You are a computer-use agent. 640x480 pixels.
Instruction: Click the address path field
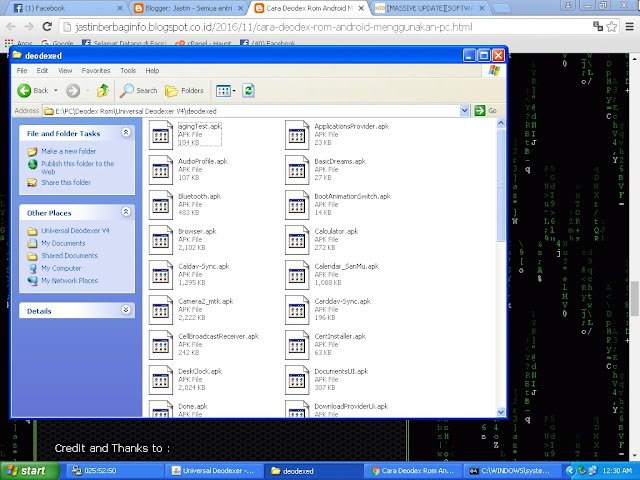(251, 111)
